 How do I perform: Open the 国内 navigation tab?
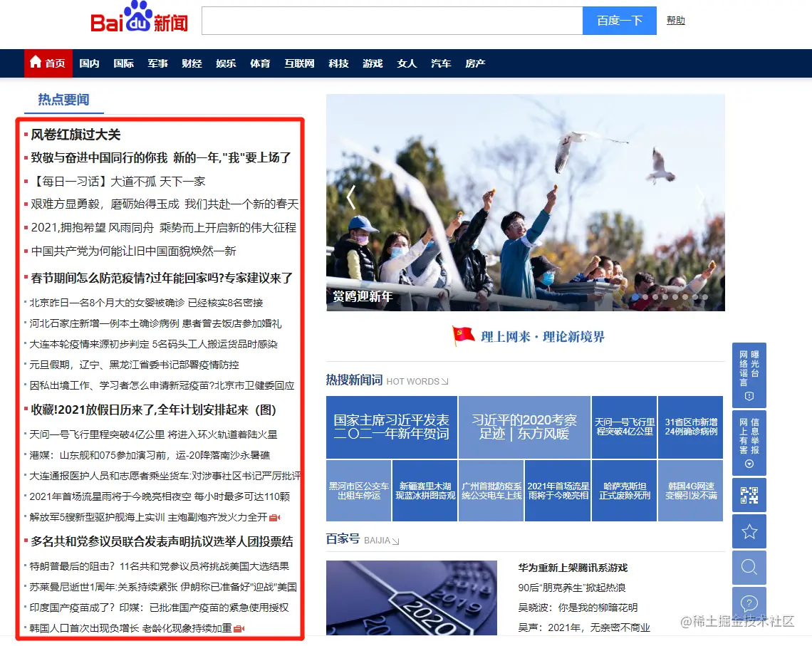pyautogui.click(x=89, y=63)
